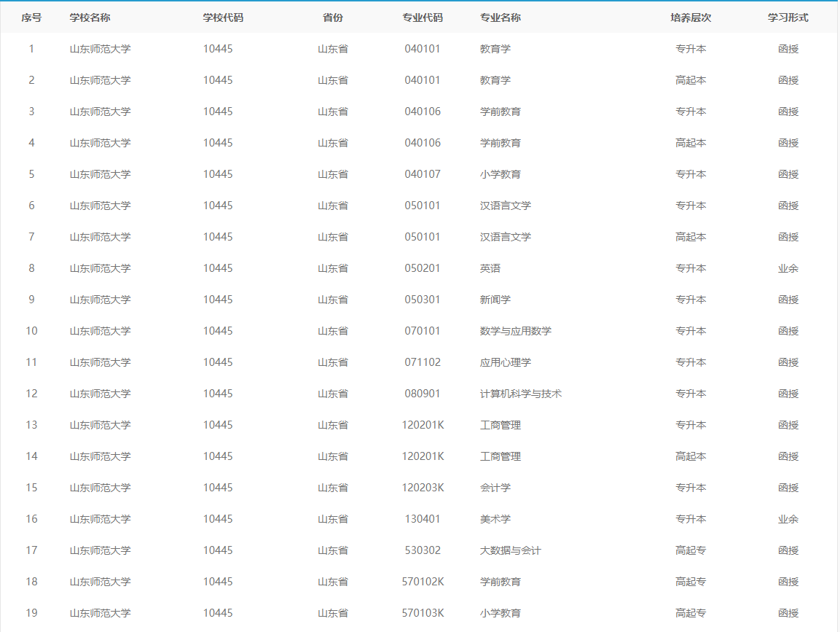This screenshot has width=840, height=632.
Task: Click the 序号 column header
Action: click(x=31, y=17)
